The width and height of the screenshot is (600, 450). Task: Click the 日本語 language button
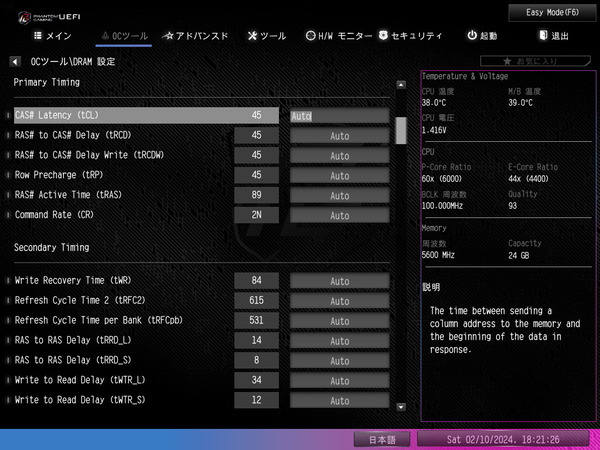tap(382, 439)
